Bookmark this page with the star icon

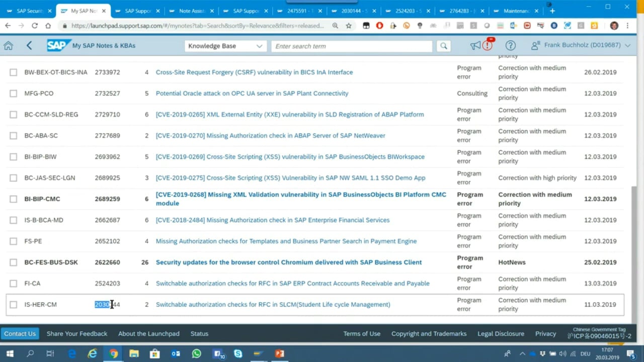349,26
